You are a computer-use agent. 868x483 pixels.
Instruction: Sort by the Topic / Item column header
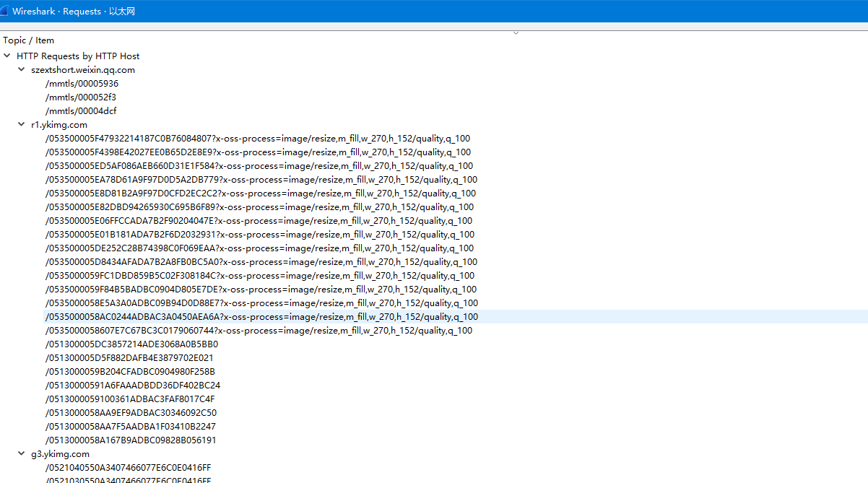click(29, 40)
